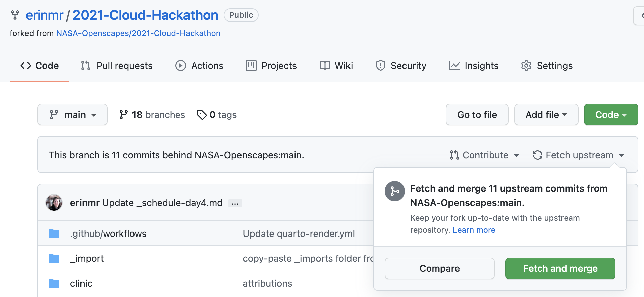The image size is (644, 297).
Task: Click the .github/workflows folder icon
Action: point(54,234)
